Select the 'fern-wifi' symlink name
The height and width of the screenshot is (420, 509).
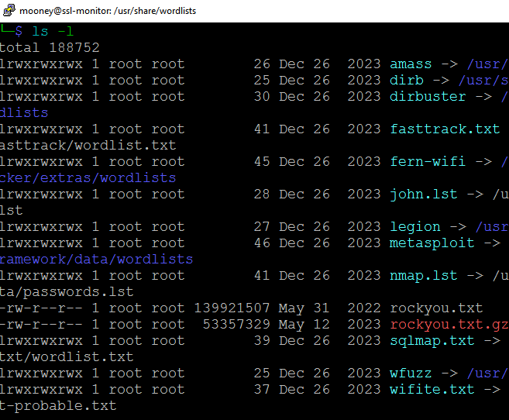coord(428,161)
